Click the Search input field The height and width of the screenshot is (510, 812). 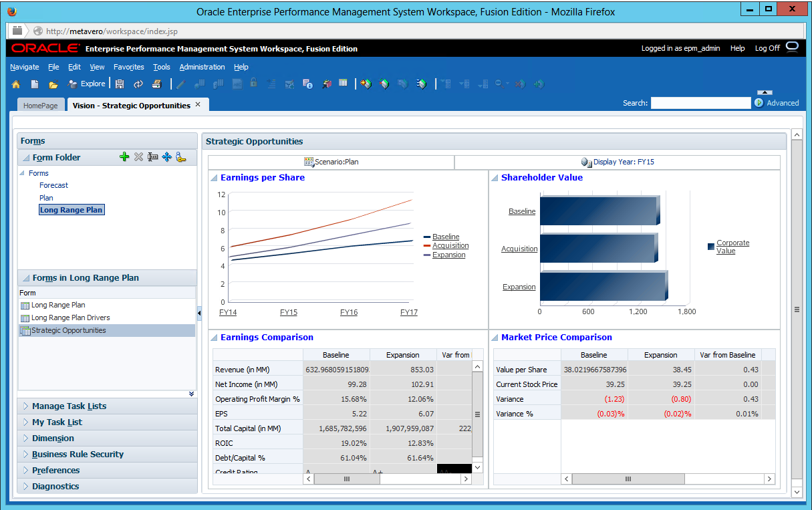pos(700,103)
